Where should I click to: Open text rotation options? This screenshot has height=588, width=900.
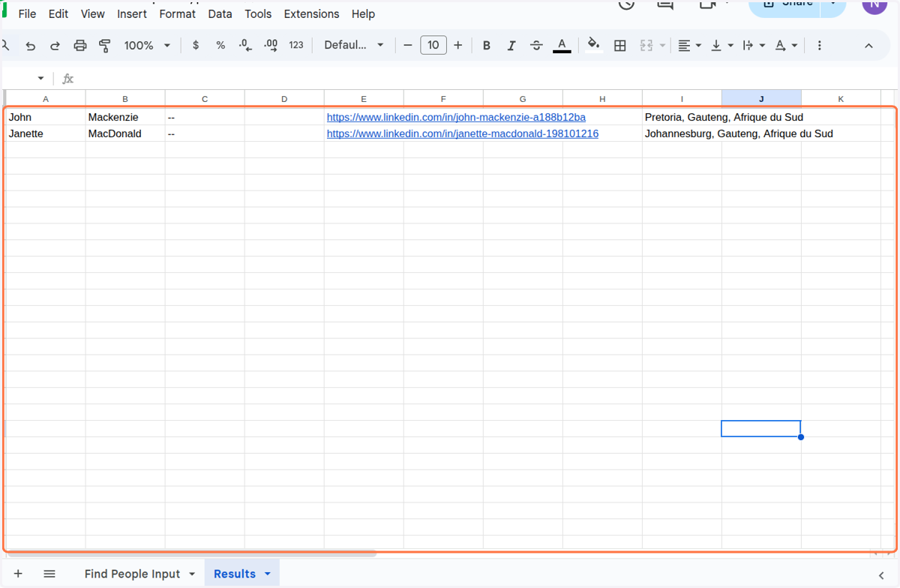[x=786, y=46]
